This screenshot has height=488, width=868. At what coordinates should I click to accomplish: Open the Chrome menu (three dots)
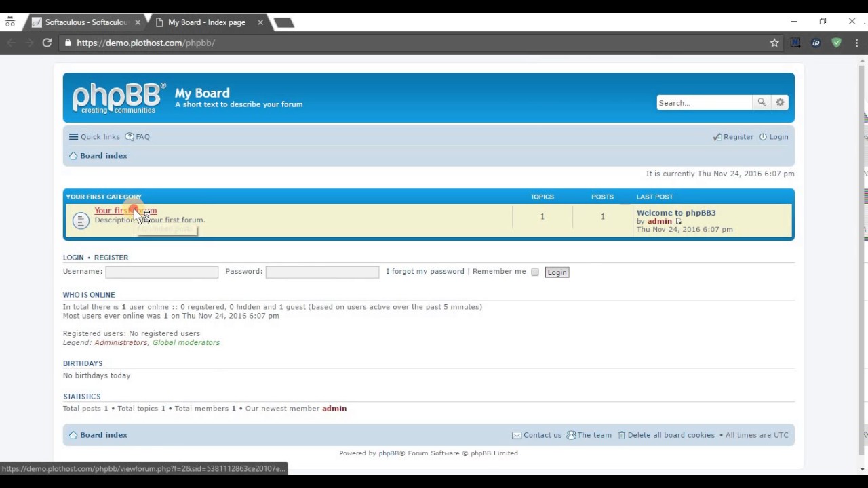857,43
